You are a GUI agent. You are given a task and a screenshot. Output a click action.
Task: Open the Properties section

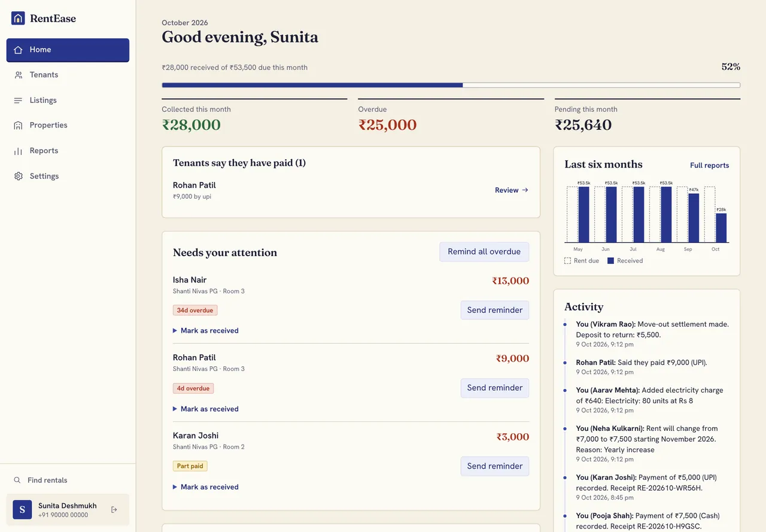(x=68, y=126)
